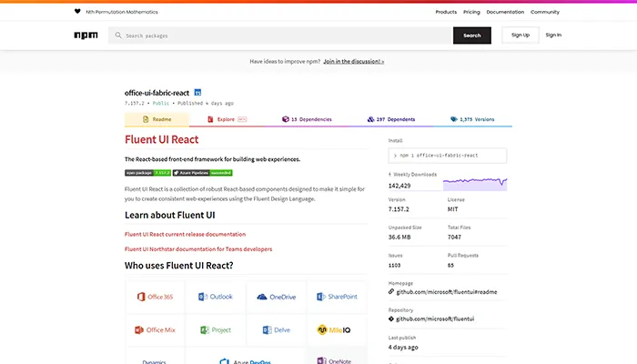637x364 pixels.
Task: Click the Outlook logo tile
Action: (x=216, y=297)
